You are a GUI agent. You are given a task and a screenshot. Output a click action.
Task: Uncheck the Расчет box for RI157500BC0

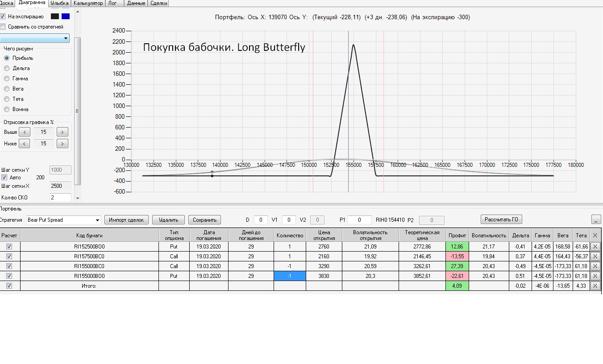(9, 256)
